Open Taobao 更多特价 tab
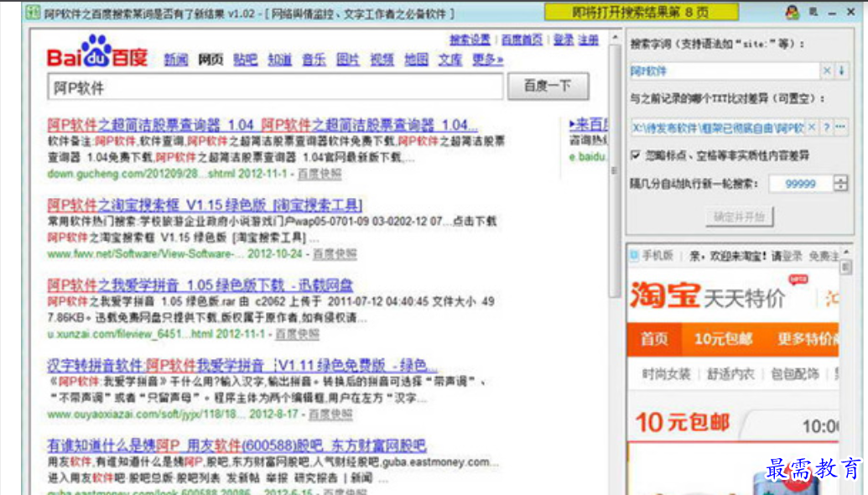This screenshot has height=495, width=868. coord(807,339)
